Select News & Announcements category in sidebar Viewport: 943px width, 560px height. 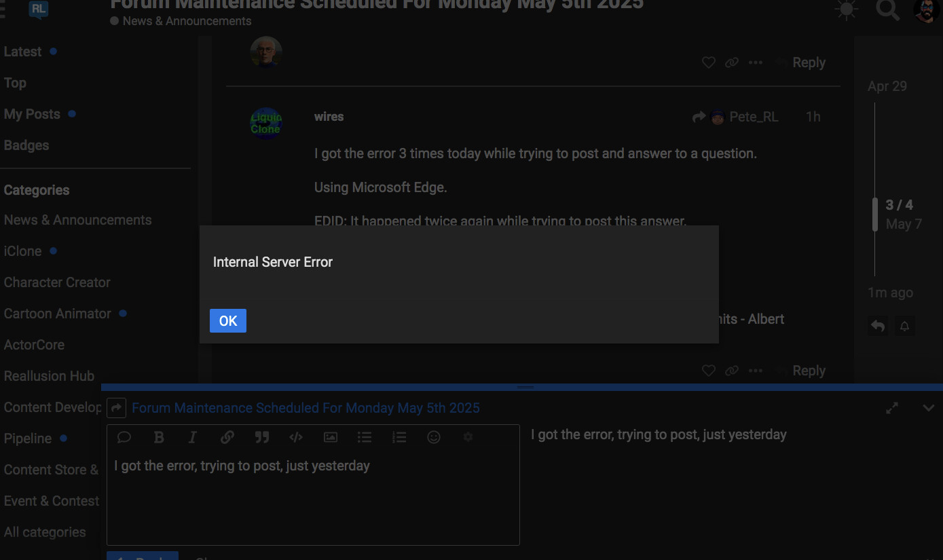click(x=77, y=220)
